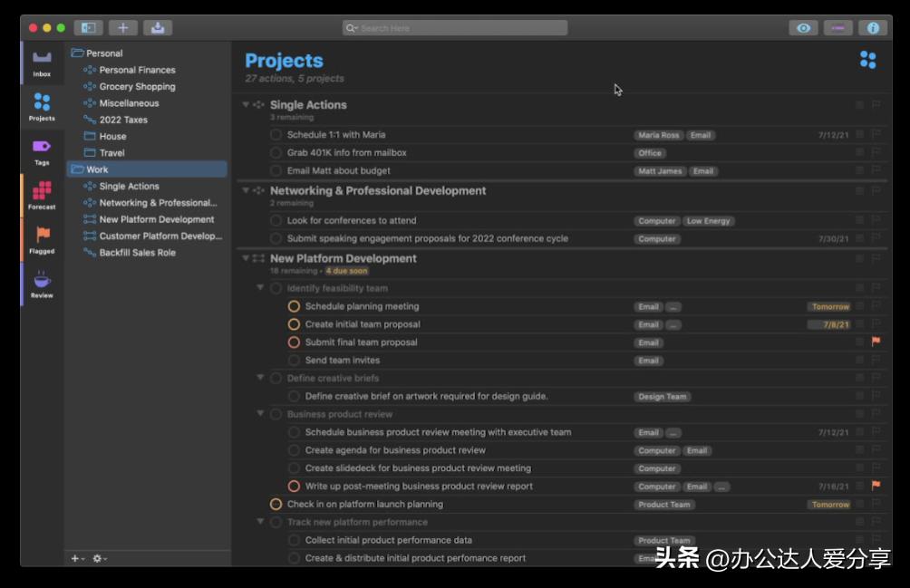
Task: Click the 2022 Taxes project icon in sidebar
Action: 90,120
